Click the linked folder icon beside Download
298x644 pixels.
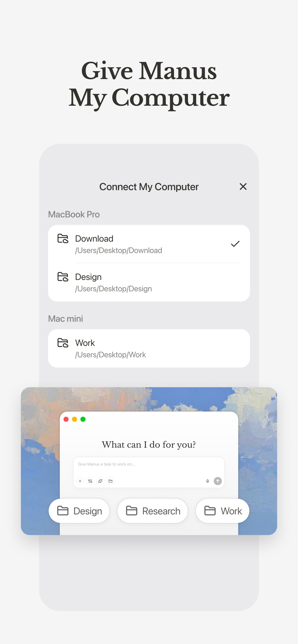[63, 239]
